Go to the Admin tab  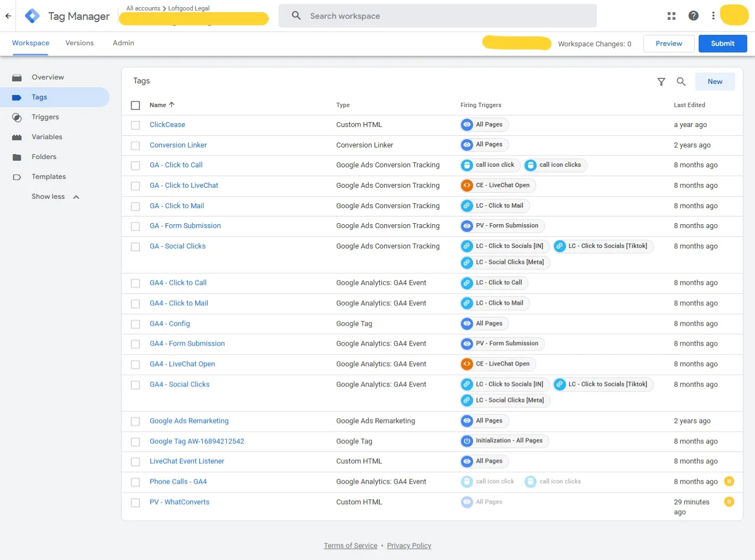pos(123,43)
